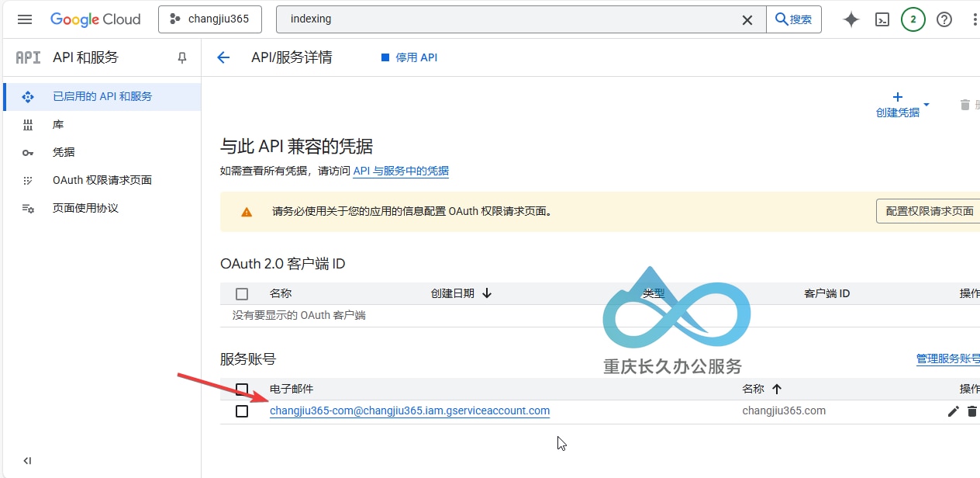Open the 管理服务账号 link

(947, 358)
